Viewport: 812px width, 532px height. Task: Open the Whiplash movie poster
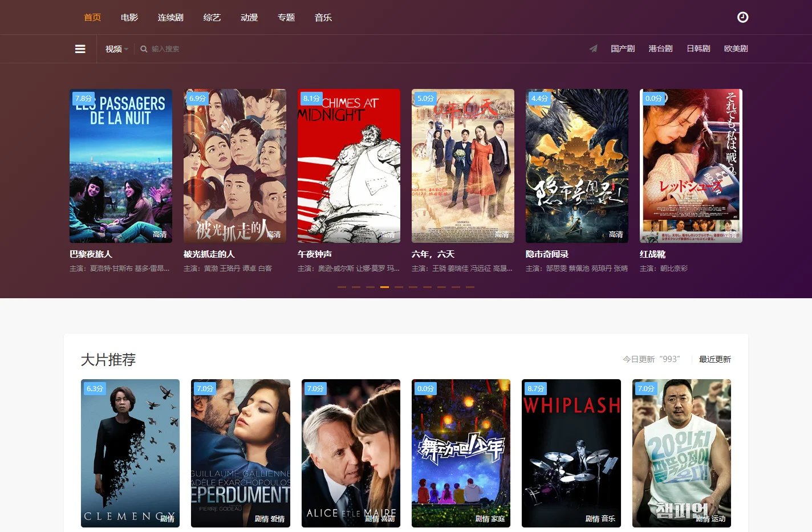pyautogui.click(x=571, y=453)
